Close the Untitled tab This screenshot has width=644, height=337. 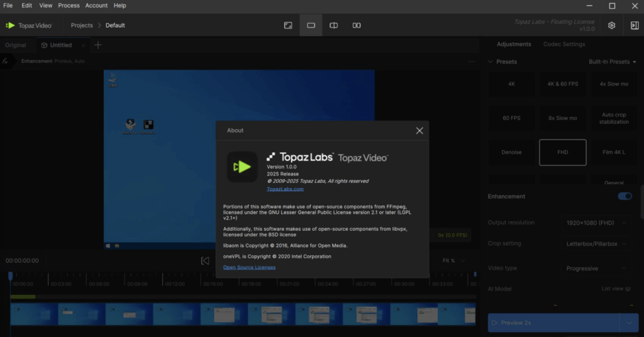click(x=84, y=45)
